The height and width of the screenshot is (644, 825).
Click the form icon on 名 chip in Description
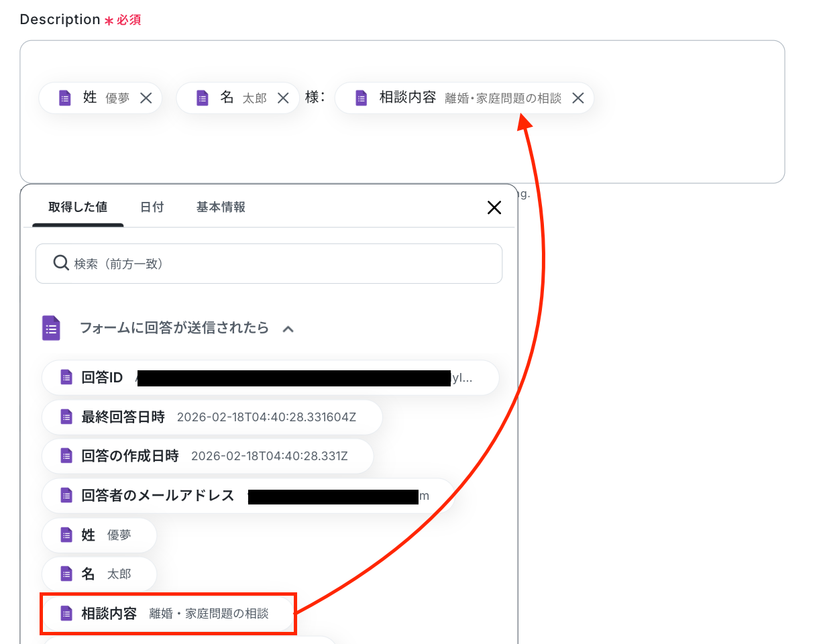[x=202, y=98]
